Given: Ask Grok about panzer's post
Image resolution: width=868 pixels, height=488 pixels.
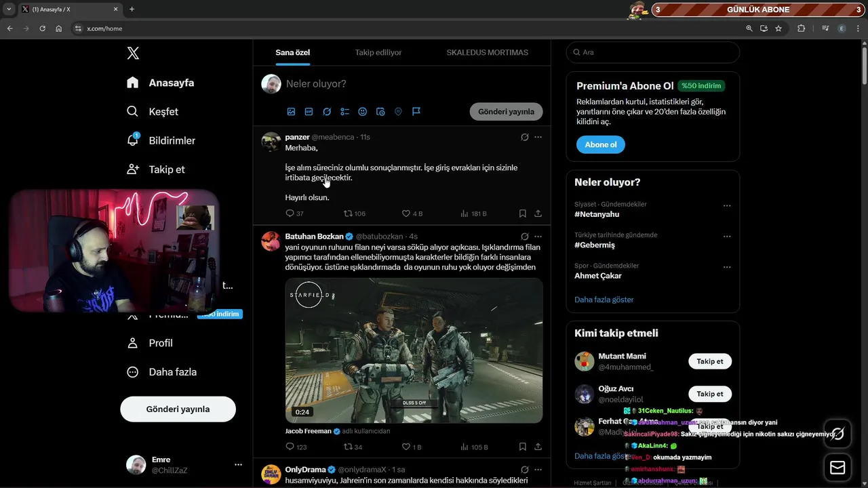Looking at the screenshot, I should [524, 137].
